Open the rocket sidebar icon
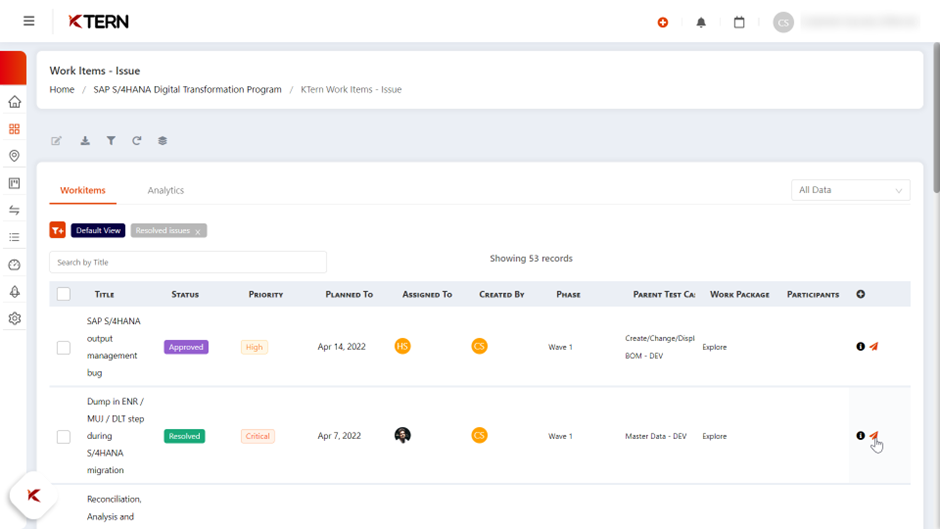This screenshot has height=529, width=940. (14, 291)
